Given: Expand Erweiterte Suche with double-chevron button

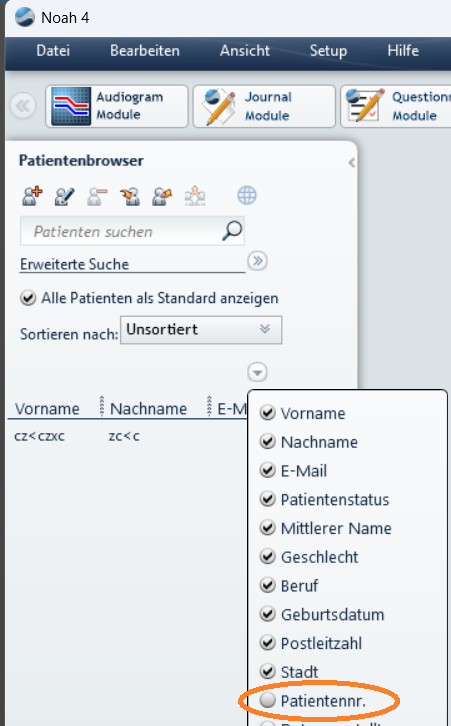Looking at the screenshot, I should [x=257, y=261].
